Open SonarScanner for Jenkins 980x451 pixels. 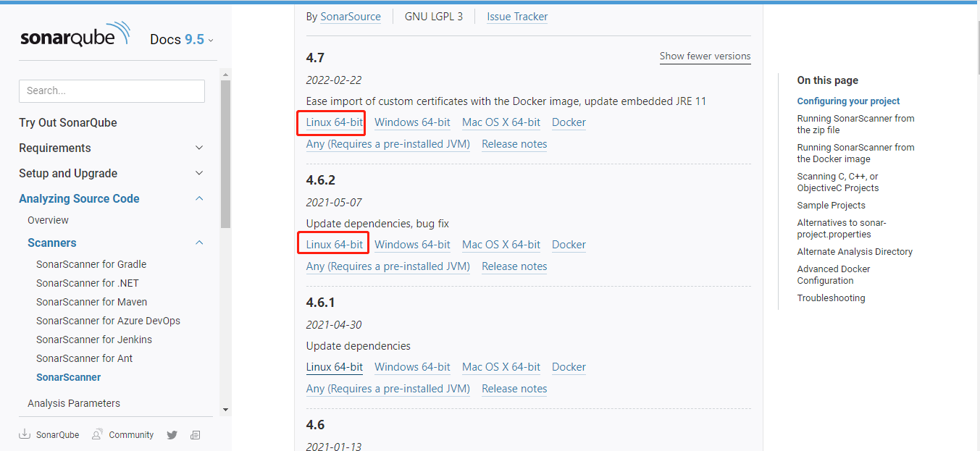(94, 340)
